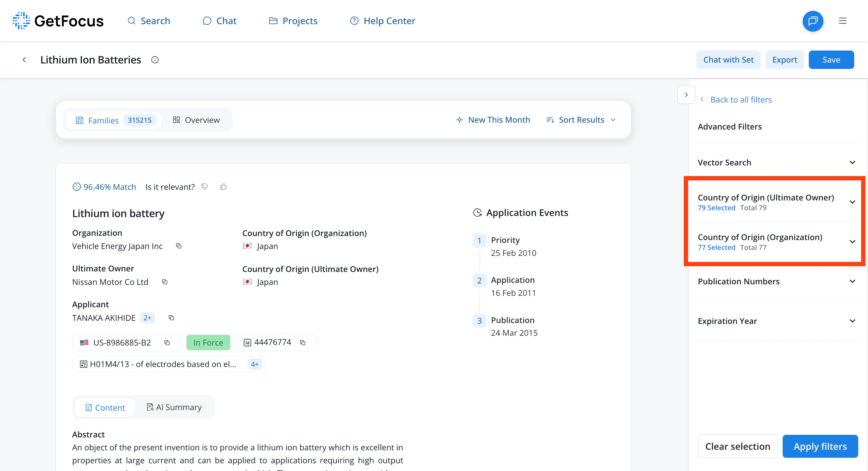Open Search in the top navigation
This screenshot has width=868, height=471.
pos(149,21)
